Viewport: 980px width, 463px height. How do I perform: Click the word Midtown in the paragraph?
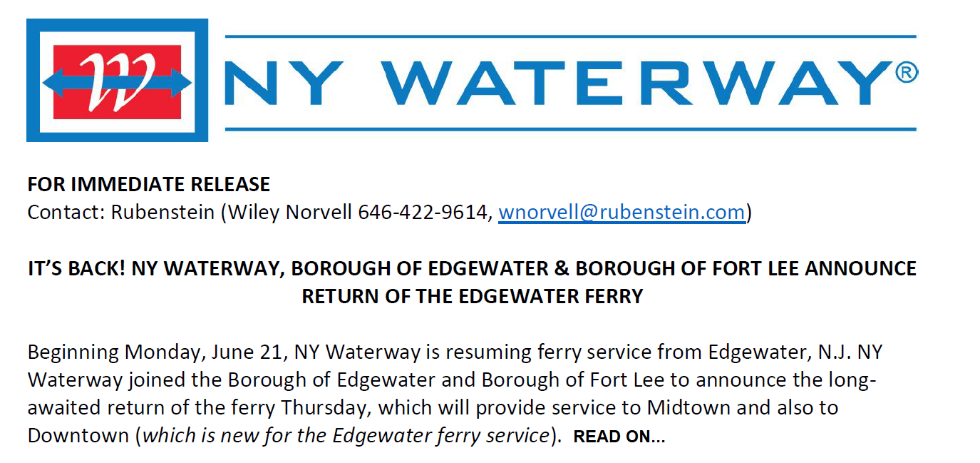688,408
